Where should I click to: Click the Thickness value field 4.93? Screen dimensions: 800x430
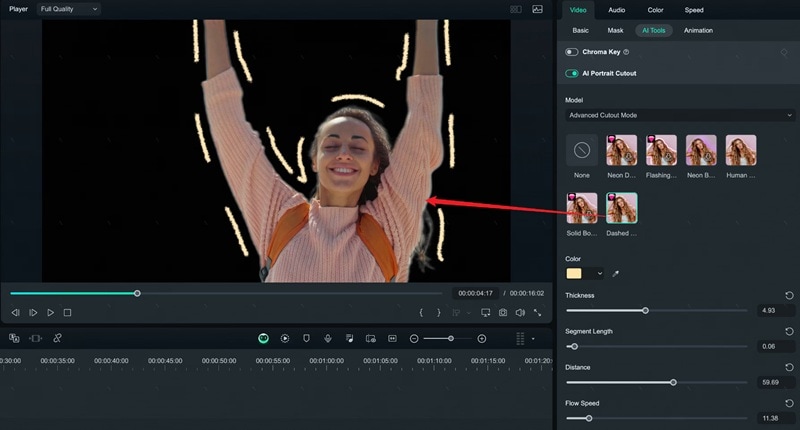[x=775, y=311]
